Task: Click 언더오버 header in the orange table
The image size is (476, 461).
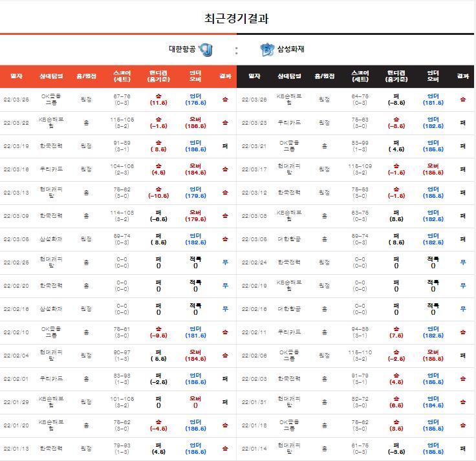Action: click(x=195, y=76)
